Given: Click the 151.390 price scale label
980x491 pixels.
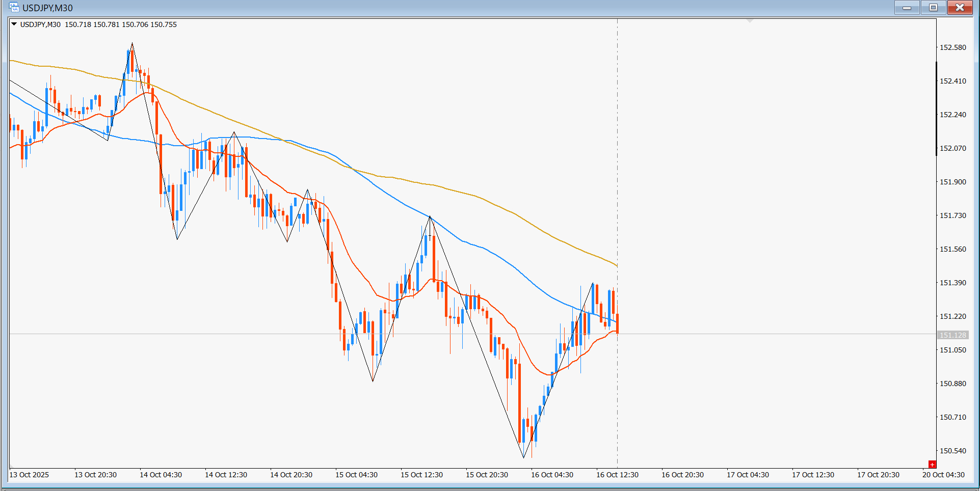Looking at the screenshot, I should pyautogui.click(x=953, y=283).
